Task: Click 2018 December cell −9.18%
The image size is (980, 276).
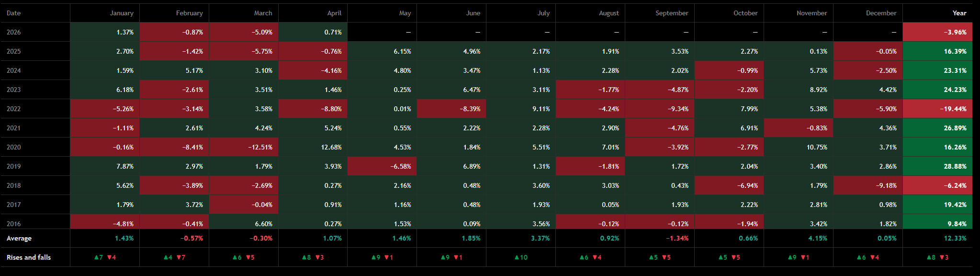Action: [868, 185]
